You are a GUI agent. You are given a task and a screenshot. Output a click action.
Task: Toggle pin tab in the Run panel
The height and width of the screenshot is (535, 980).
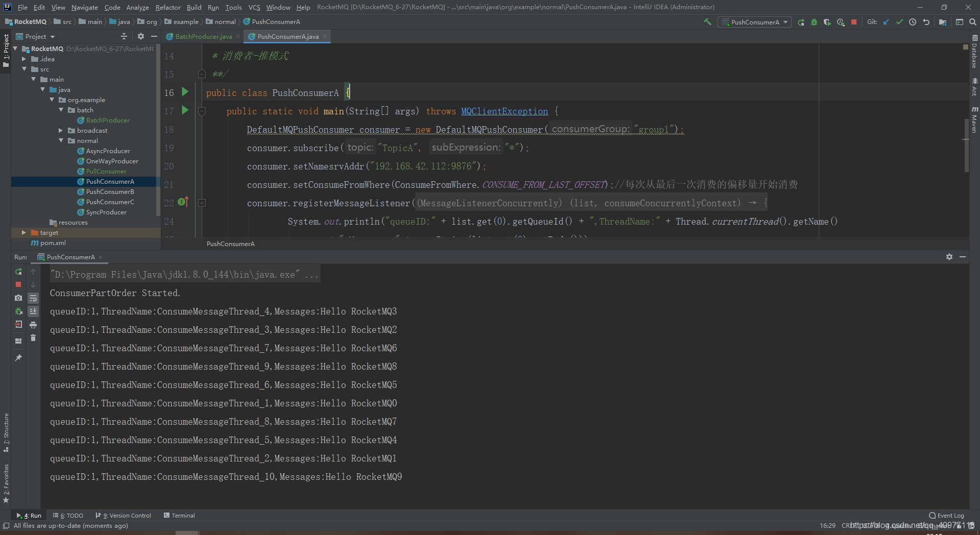coord(18,358)
